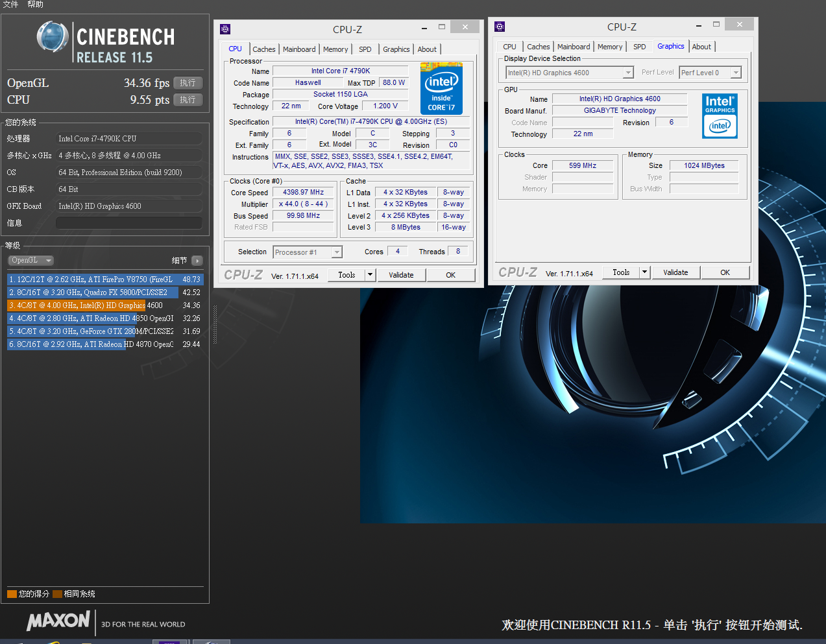Click the Max TDP value 88.0 W

394,82
